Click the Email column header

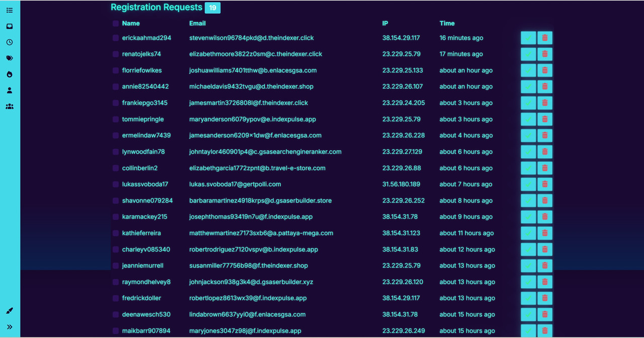[x=197, y=23]
